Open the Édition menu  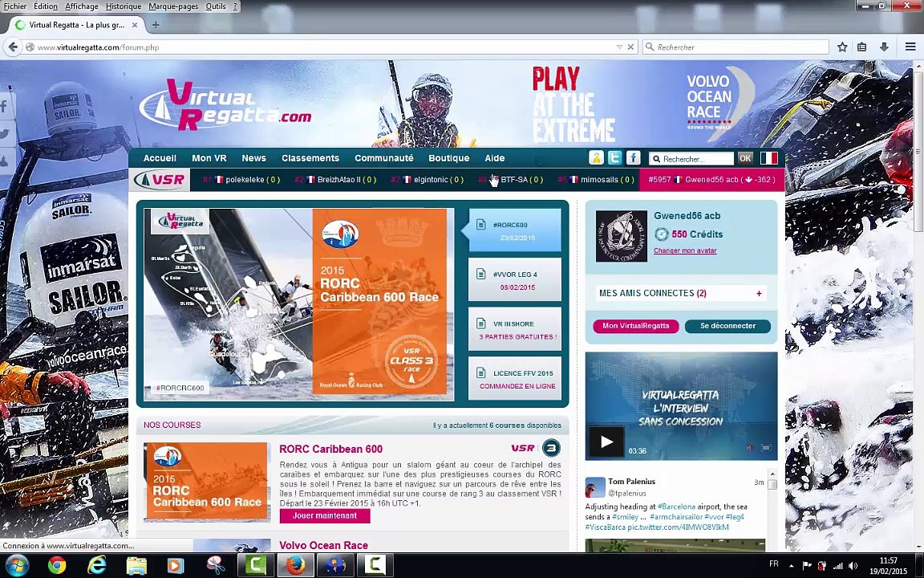(46, 6)
